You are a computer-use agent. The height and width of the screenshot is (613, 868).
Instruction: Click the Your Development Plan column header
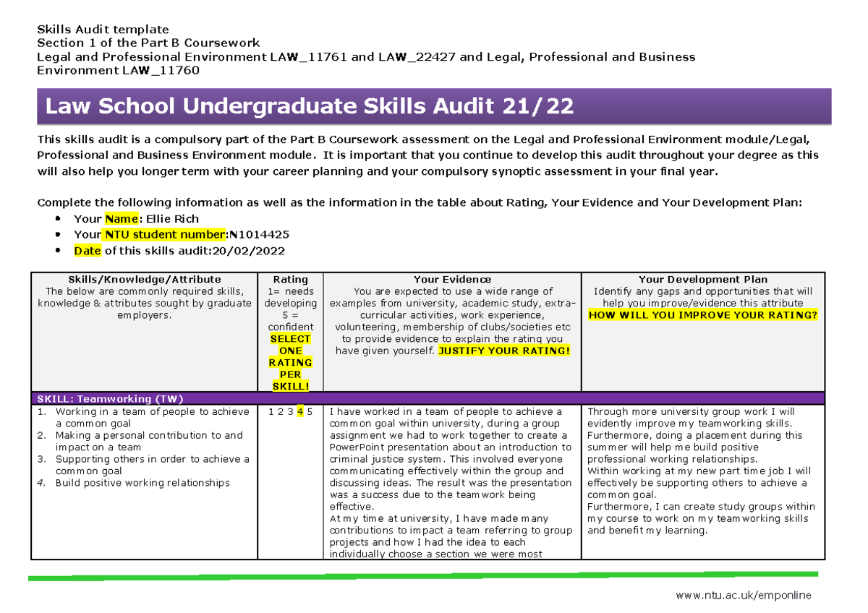pyautogui.click(x=702, y=279)
